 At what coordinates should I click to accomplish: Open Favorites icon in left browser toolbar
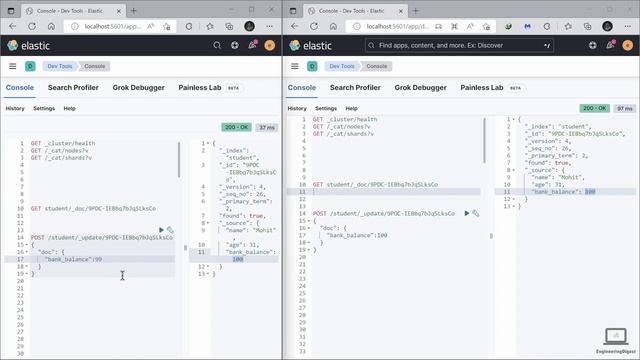210,26
